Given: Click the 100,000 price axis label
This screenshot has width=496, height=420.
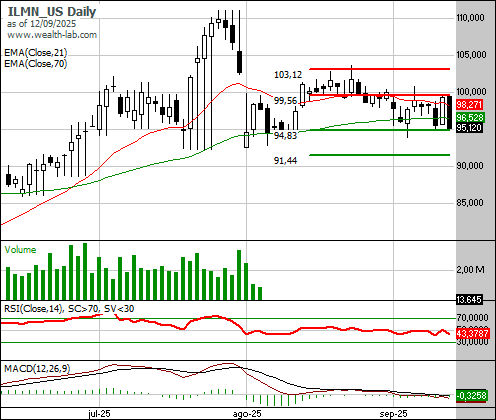Looking at the screenshot, I should point(471,92).
